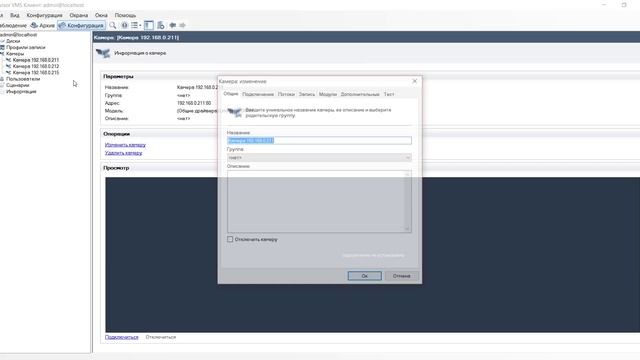Select Камера 192.168.0.215 in tree
Image resolution: width=640 pixels, height=360 pixels.
tap(36, 73)
